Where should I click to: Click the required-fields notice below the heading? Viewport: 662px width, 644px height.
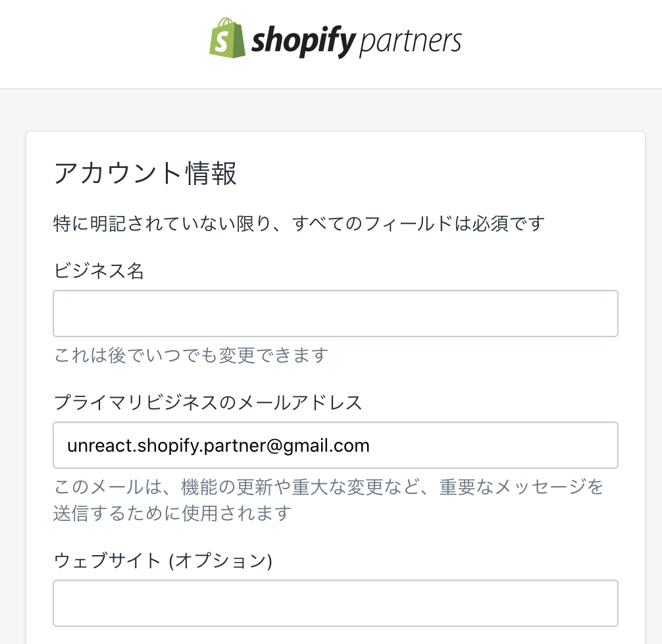tap(299, 224)
